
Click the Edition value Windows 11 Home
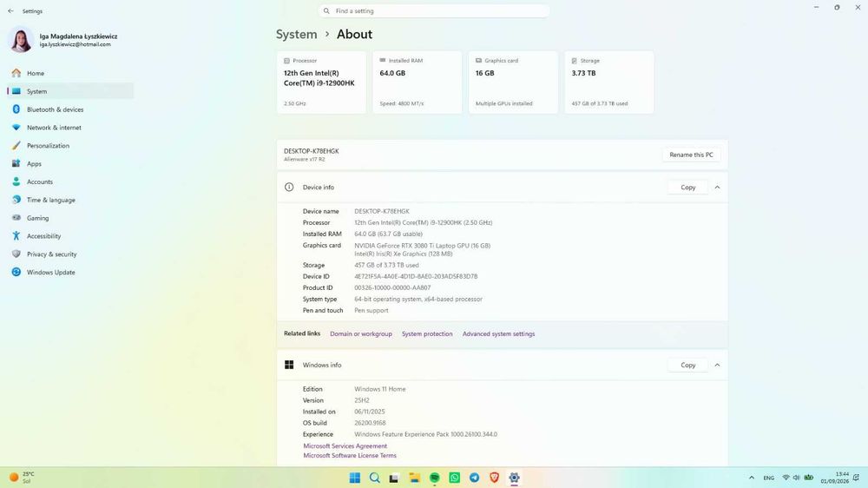click(x=380, y=389)
